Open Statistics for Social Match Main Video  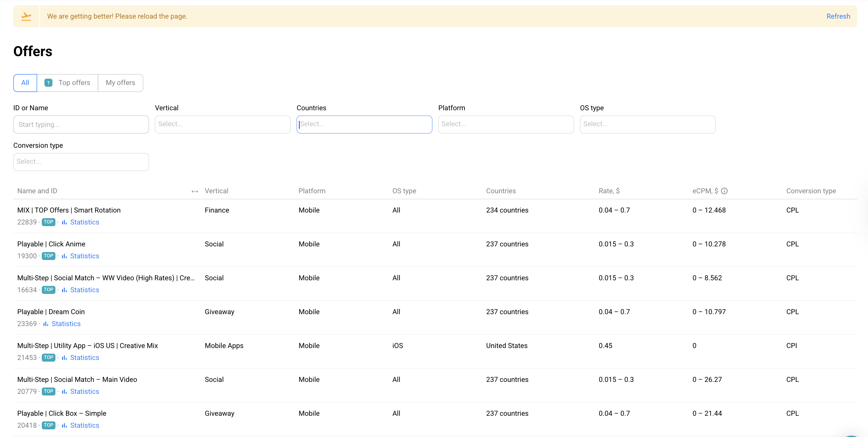coord(84,392)
